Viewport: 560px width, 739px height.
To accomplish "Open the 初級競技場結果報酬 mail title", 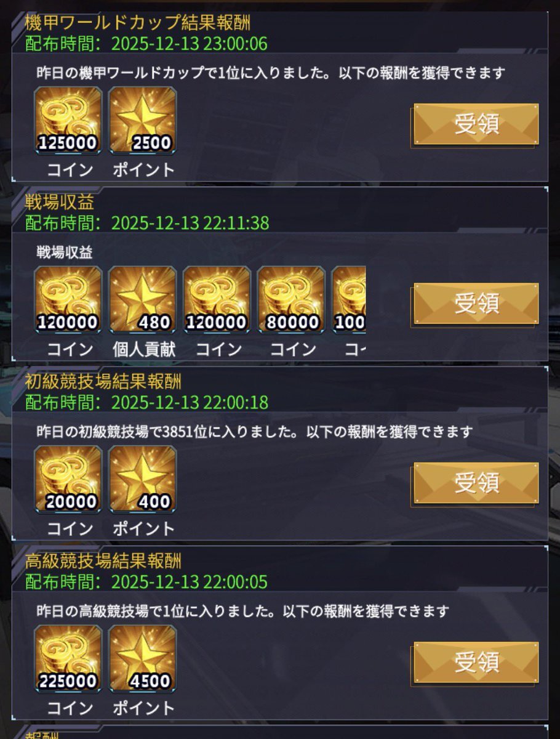I will (103, 382).
